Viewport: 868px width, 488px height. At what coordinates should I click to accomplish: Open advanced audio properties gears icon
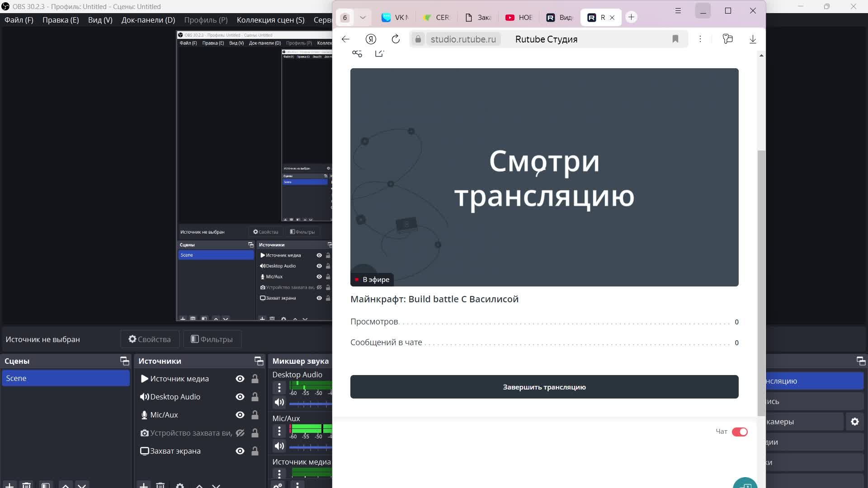[278, 485]
